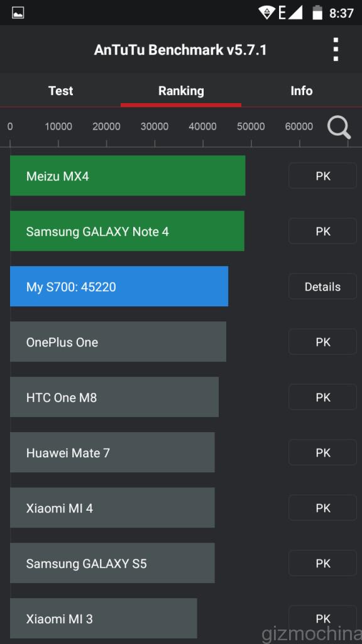Viewport: 362px width, 644px height.
Task: Open the Info tab
Action: pyautogui.click(x=302, y=91)
